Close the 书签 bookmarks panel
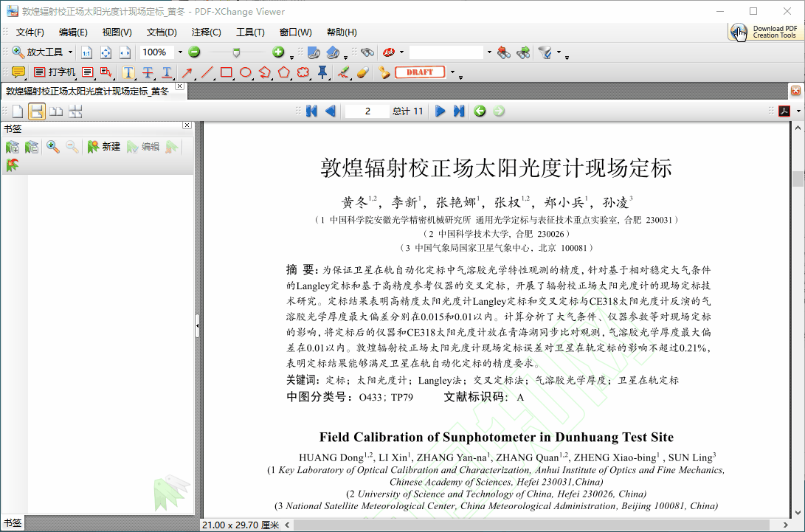Viewport: 805px width, 532px height. coord(187,125)
